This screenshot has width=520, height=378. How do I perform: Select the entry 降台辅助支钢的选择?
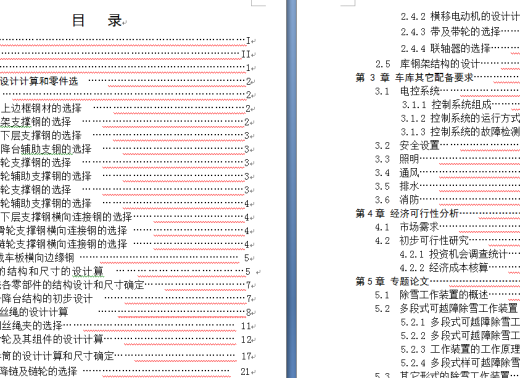click(46, 149)
